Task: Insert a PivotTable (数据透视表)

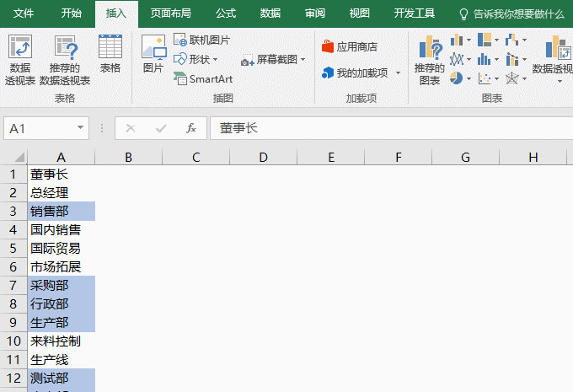Action: (19, 61)
